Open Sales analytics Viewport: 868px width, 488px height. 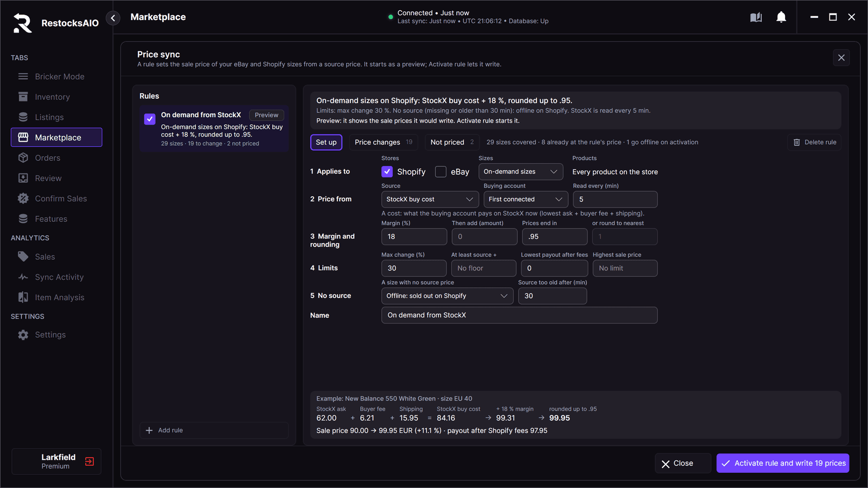click(56, 257)
